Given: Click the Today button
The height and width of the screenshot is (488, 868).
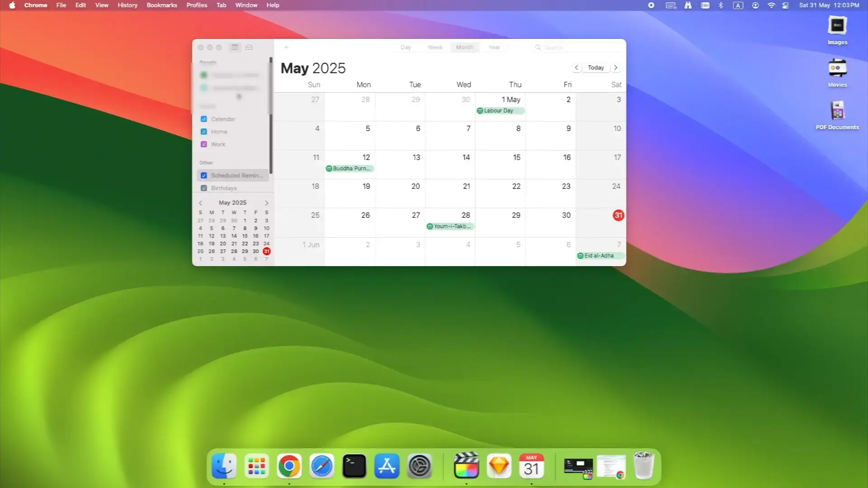Looking at the screenshot, I should tap(595, 67).
